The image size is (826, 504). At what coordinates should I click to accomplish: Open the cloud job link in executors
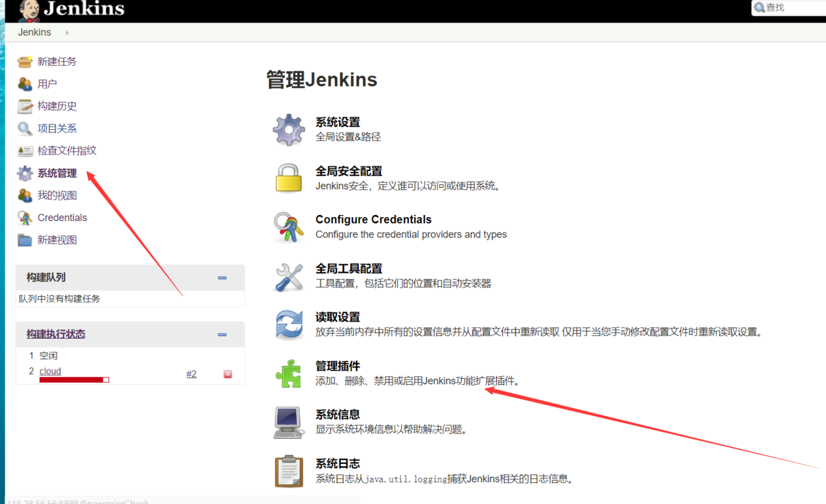(50, 372)
